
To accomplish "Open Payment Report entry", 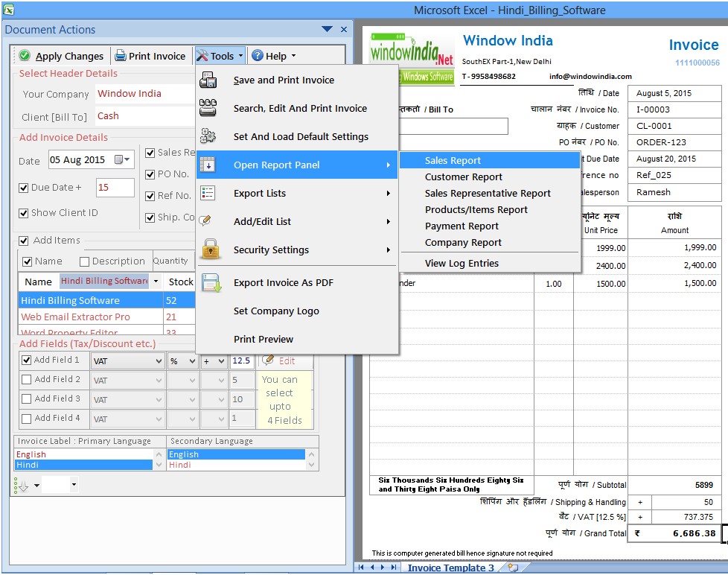I will [x=490, y=226].
